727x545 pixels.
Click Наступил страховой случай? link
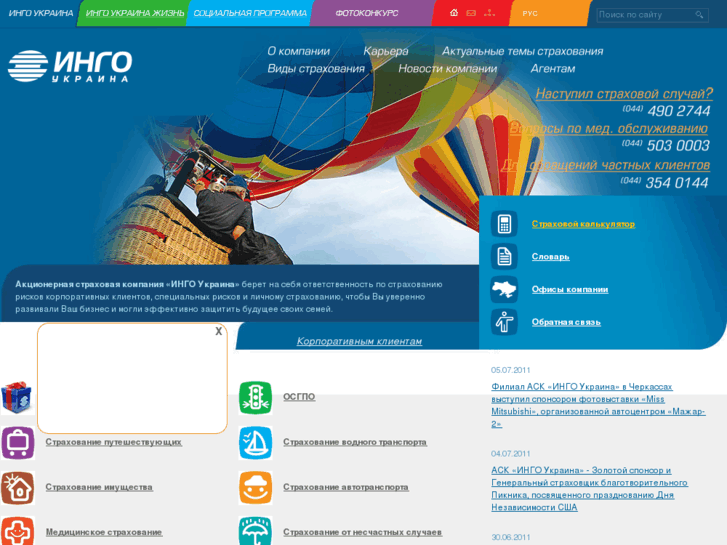tap(624, 94)
